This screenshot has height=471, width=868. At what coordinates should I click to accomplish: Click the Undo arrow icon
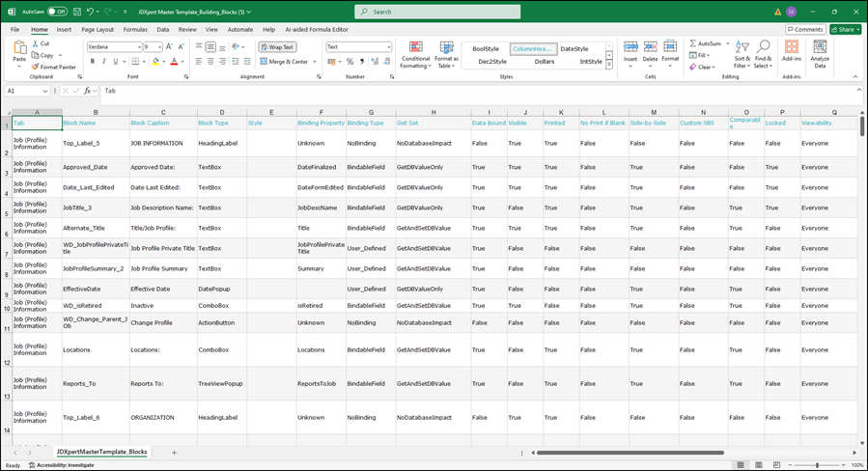[90, 12]
